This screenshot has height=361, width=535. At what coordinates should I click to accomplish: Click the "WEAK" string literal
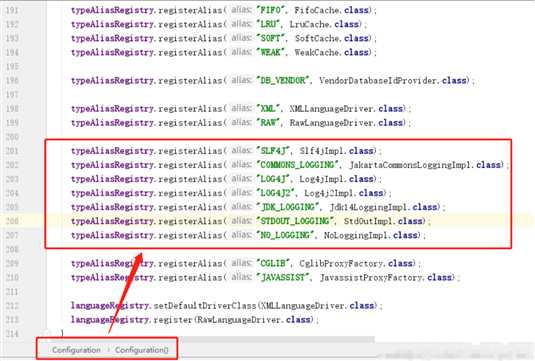270,52
